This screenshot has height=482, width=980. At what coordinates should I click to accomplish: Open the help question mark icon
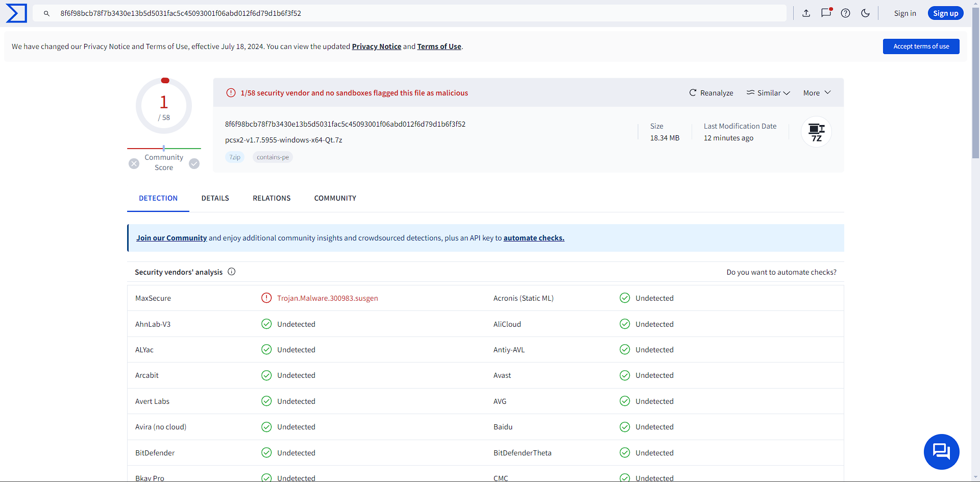(x=845, y=13)
